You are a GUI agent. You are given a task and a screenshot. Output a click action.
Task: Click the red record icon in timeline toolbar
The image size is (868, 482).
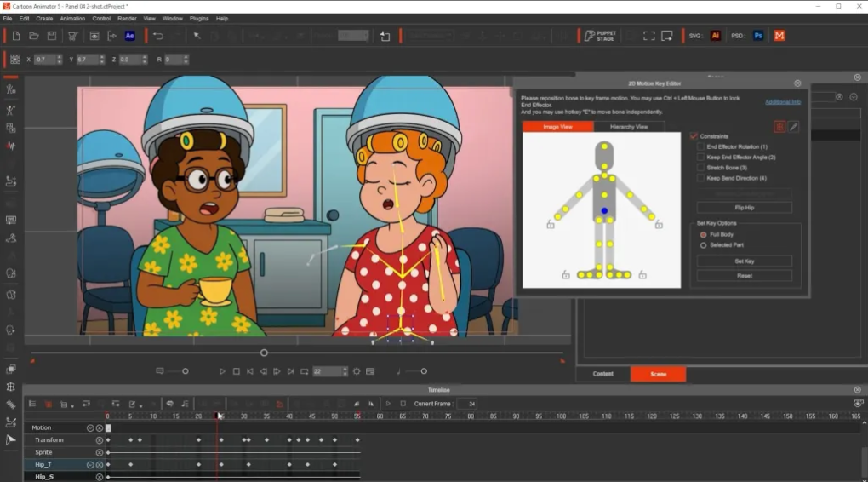49,404
